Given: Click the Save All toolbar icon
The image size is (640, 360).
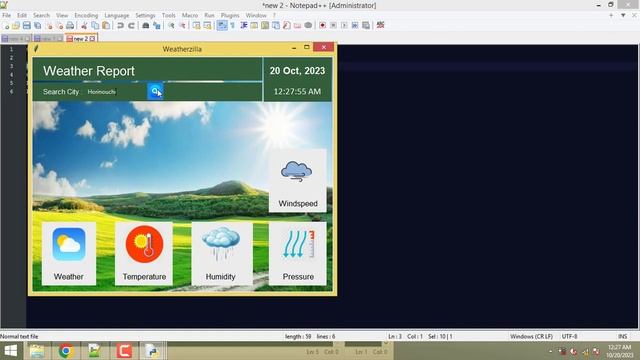Looking at the screenshot, I should click(38, 25).
